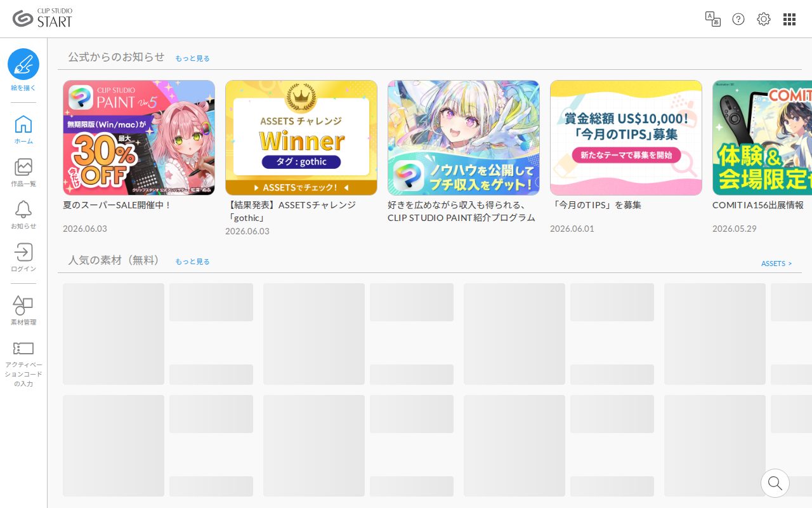Open the ノウハウを公開して banner image
812x508 pixels.
pos(464,138)
